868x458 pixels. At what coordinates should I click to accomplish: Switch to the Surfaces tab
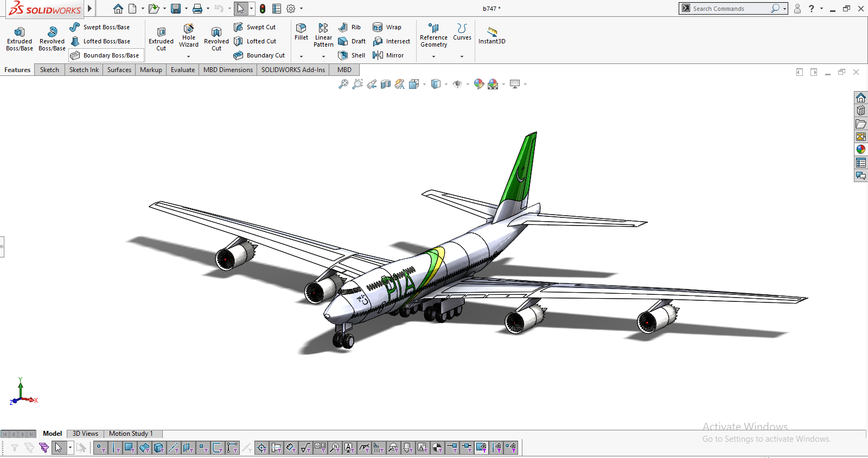coord(119,70)
